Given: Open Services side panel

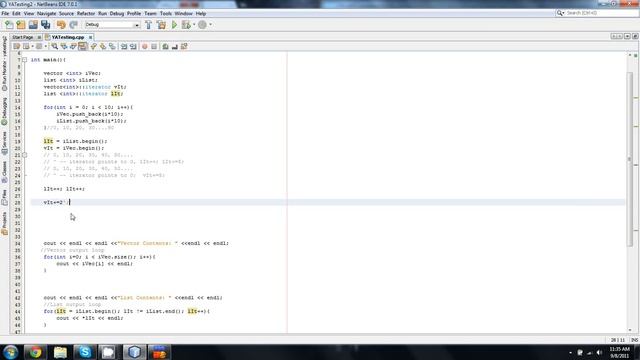Looking at the screenshot, I should click(x=4, y=143).
